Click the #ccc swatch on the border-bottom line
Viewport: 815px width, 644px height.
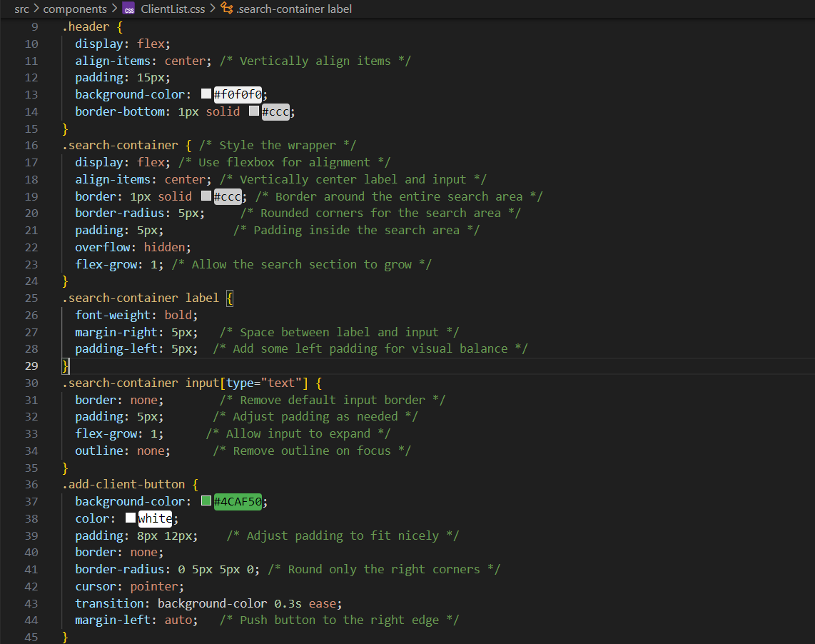click(254, 111)
